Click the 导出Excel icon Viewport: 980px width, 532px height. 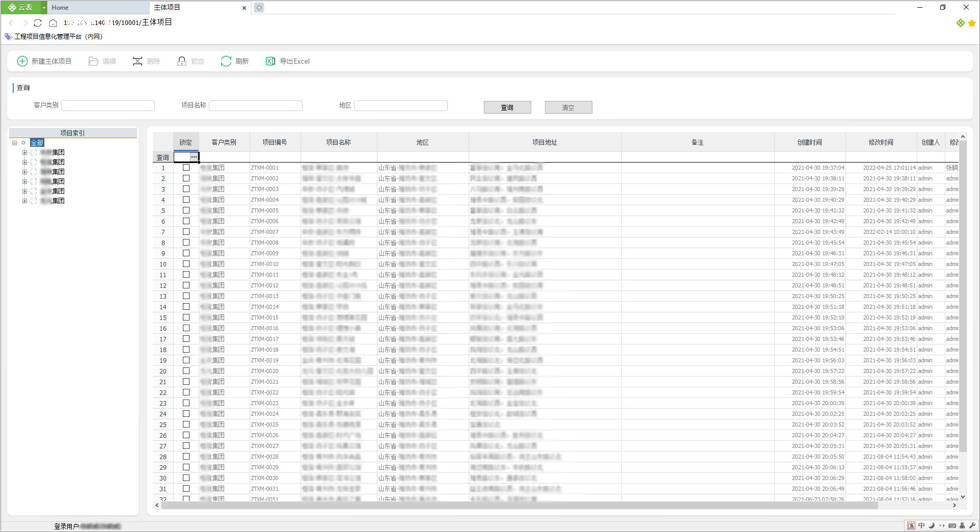(270, 61)
